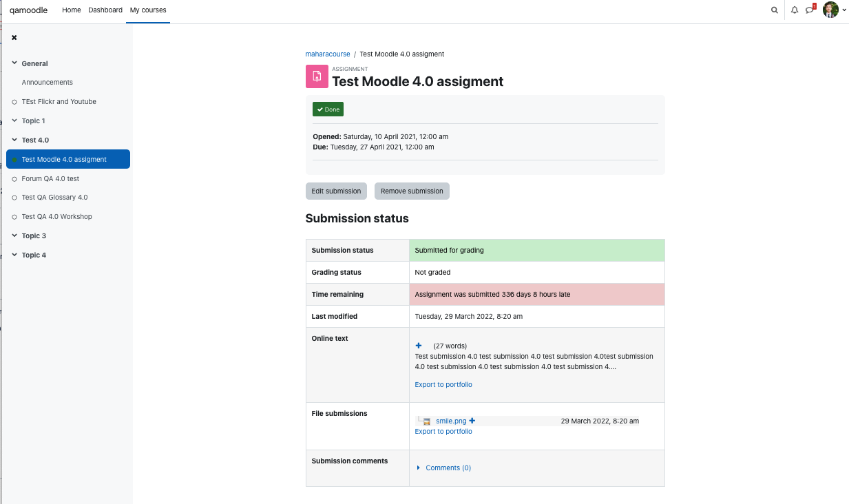Open the search magnifier icon
Viewport: 849px width, 504px height.
775,10
